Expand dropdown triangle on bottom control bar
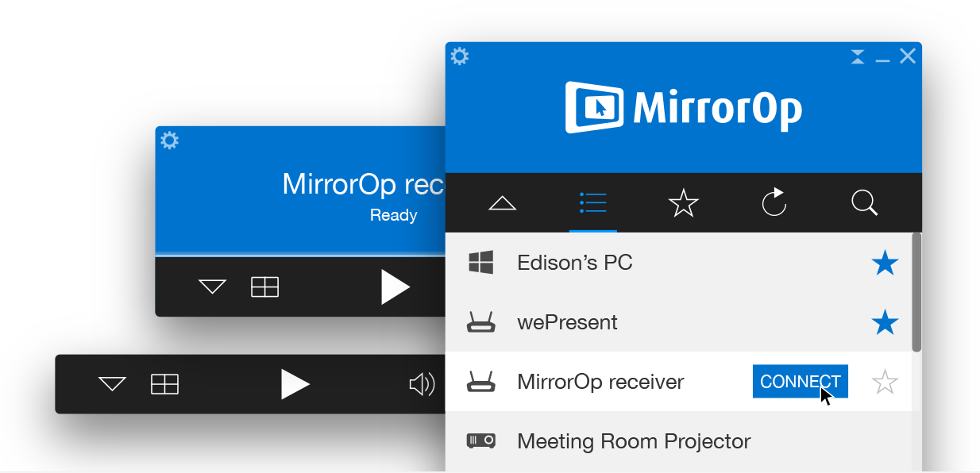This screenshot has height=473, width=980. click(112, 385)
